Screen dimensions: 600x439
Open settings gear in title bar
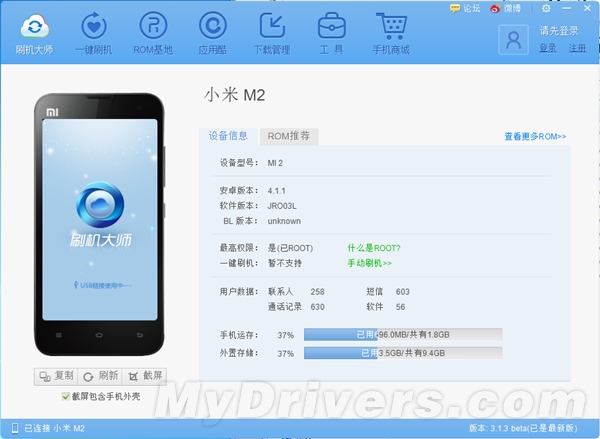click(x=546, y=8)
